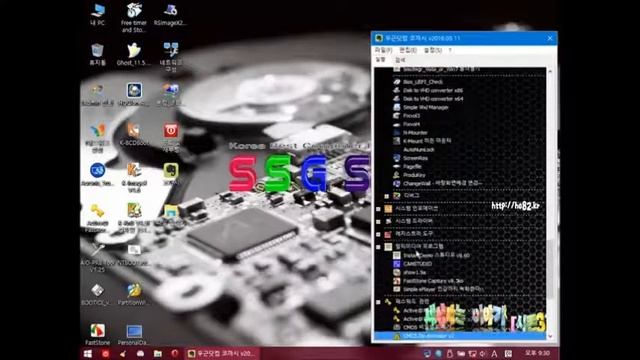This screenshot has height=360, width=640.
Task: Click the volume speaker icon in system tray
Action: [483, 353]
